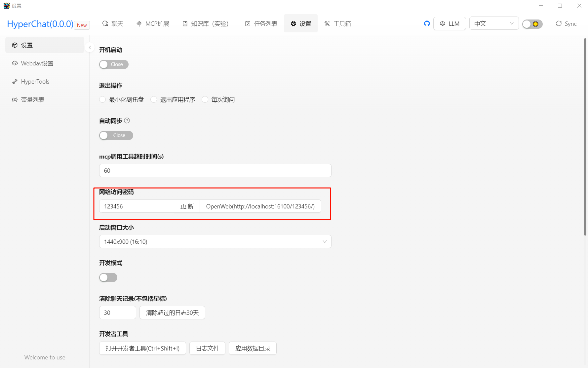Screen dimensions: 588x368
Task: Open the 应用数据目录 button
Action: click(x=253, y=348)
